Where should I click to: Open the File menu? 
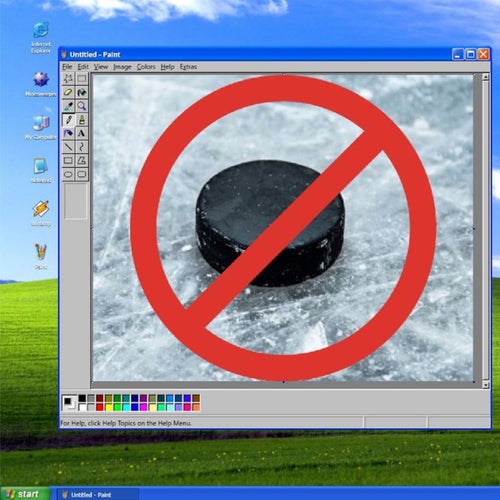coord(67,67)
